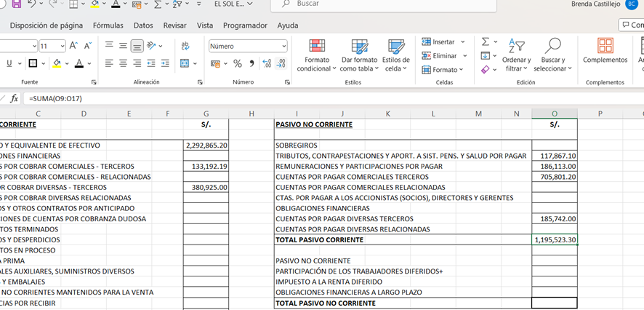Save the workbook with the purple disk icon

click(x=17, y=4)
